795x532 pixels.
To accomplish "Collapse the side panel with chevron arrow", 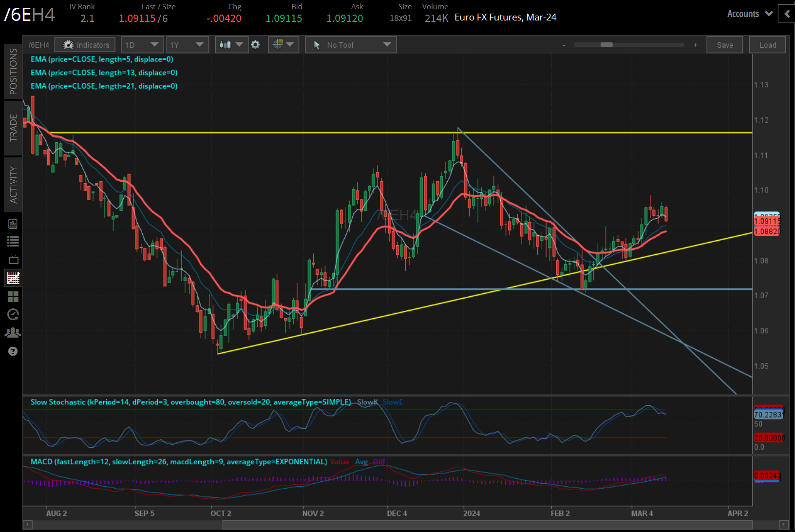I will pyautogui.click(x=787, y=14).
